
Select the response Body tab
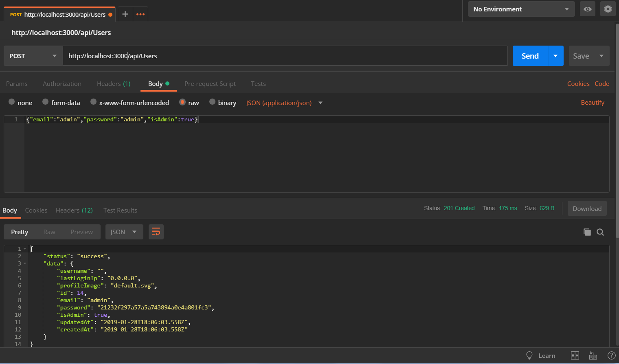click(x=10, y=210)
